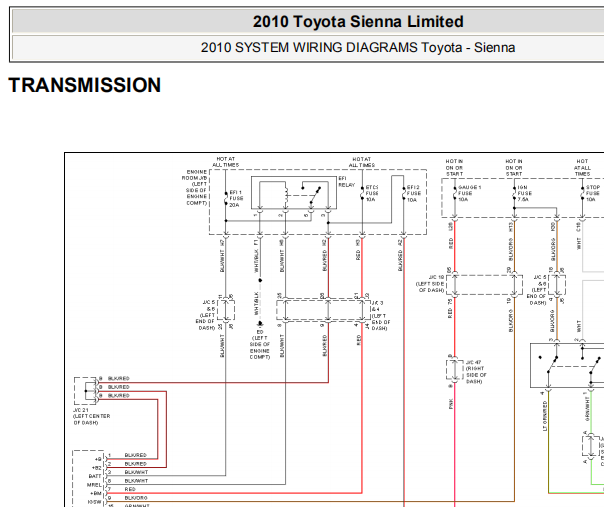Click the BLK/RED wire label at pin 2
Screen dimensions: 604x507
click(135, 464)
